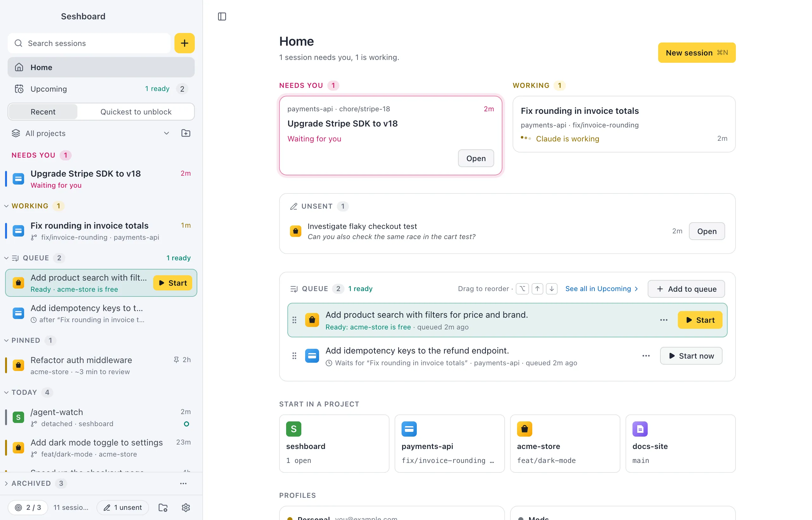Click the option-key icon in queue header
The width and height of the screenshot is (812, 520).
click(x=522, y=289)
